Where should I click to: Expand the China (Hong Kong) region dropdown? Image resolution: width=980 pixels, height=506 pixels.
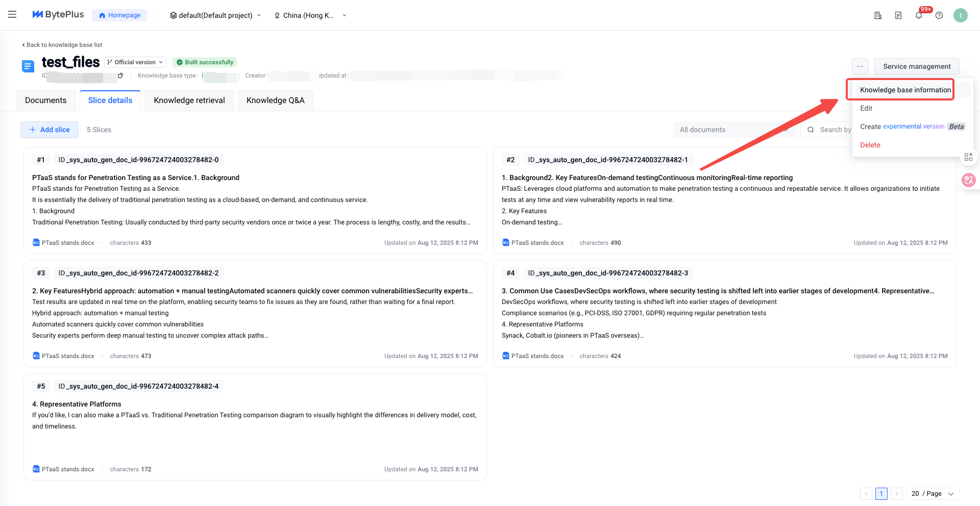(310, 15)
